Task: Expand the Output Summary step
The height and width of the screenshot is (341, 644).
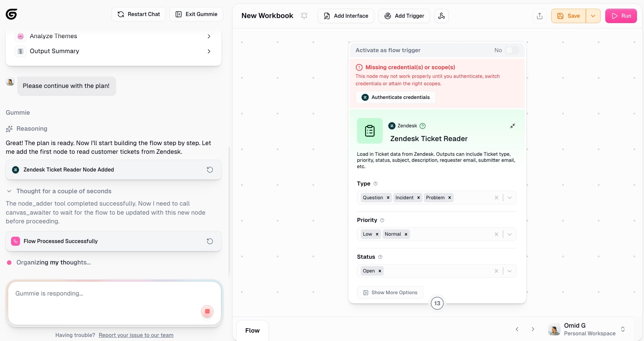Action: click(209, 51)
